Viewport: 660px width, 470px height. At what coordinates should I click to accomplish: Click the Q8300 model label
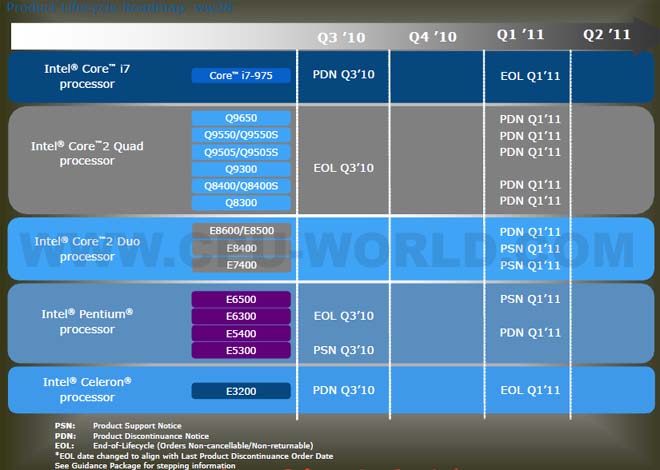point(241,203)
